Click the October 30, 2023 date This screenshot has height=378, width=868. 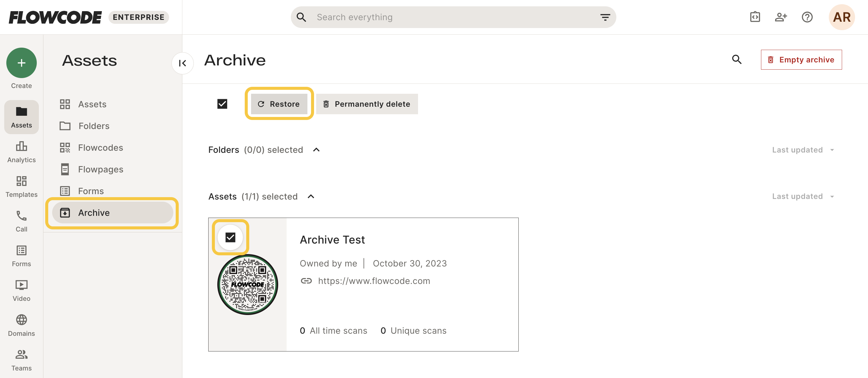pos(410,263)
